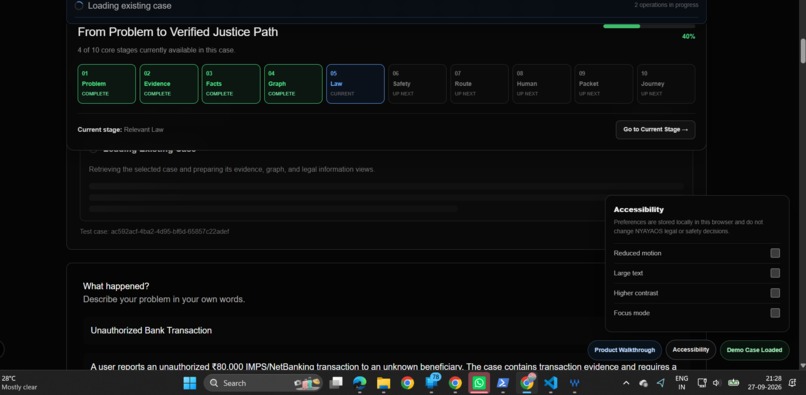Screen dimensions: 806x395
Task: Click the Current stage: Relevant Law text
Action: [120, 130]
